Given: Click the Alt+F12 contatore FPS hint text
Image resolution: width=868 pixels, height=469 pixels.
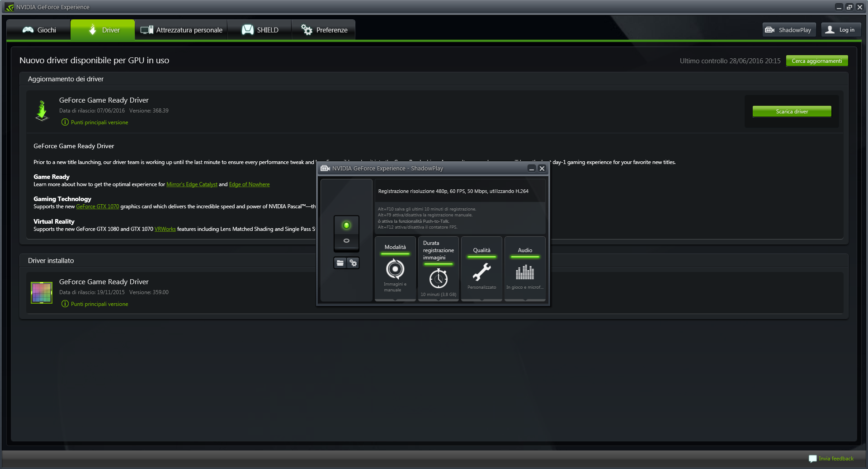Looking at the screenshot, I should [x=417, y=227].
